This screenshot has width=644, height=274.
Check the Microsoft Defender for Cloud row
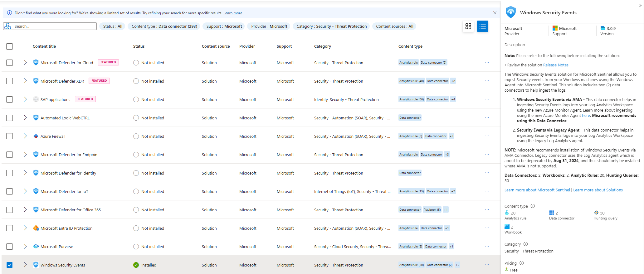coord(10,63)
